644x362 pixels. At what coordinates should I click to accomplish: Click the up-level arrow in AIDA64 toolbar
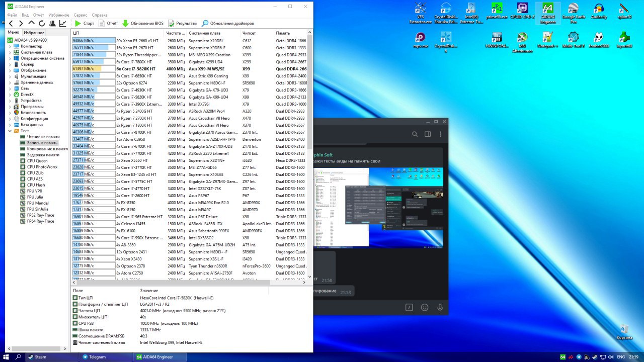point(32,23)
